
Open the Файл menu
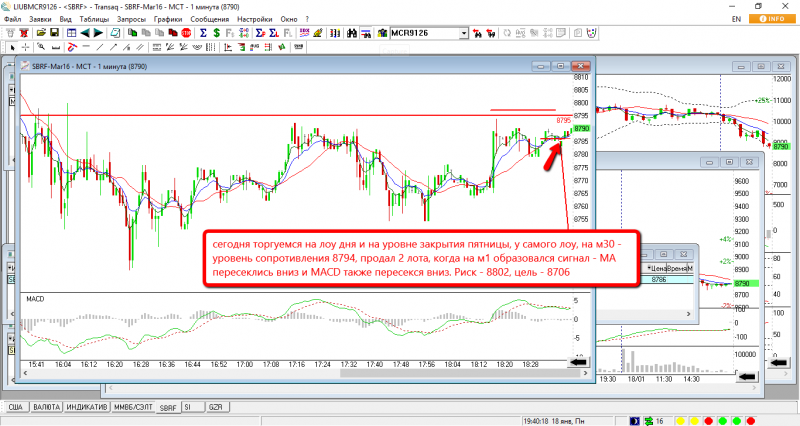tap(13, 19)
